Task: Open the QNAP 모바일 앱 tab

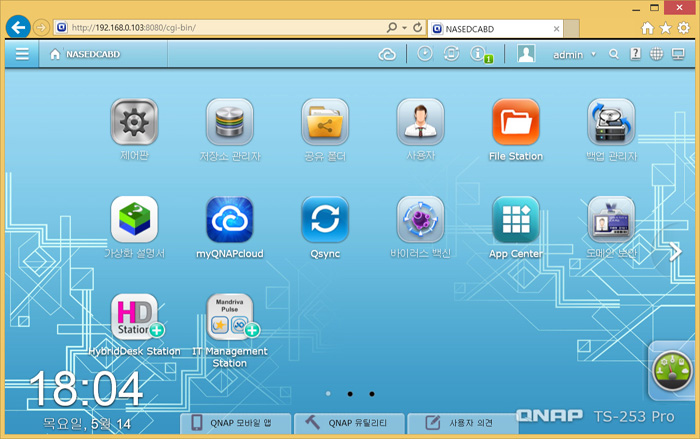Action: 235,423
